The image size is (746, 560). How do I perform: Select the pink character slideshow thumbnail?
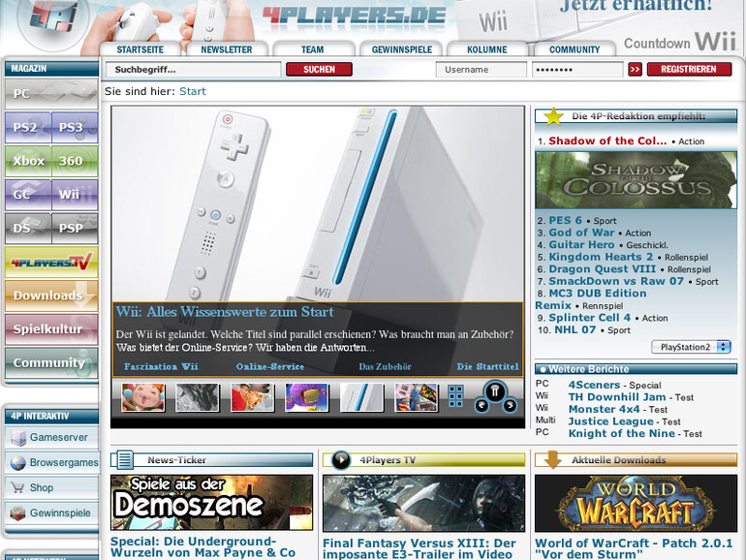tap(143, 397)
